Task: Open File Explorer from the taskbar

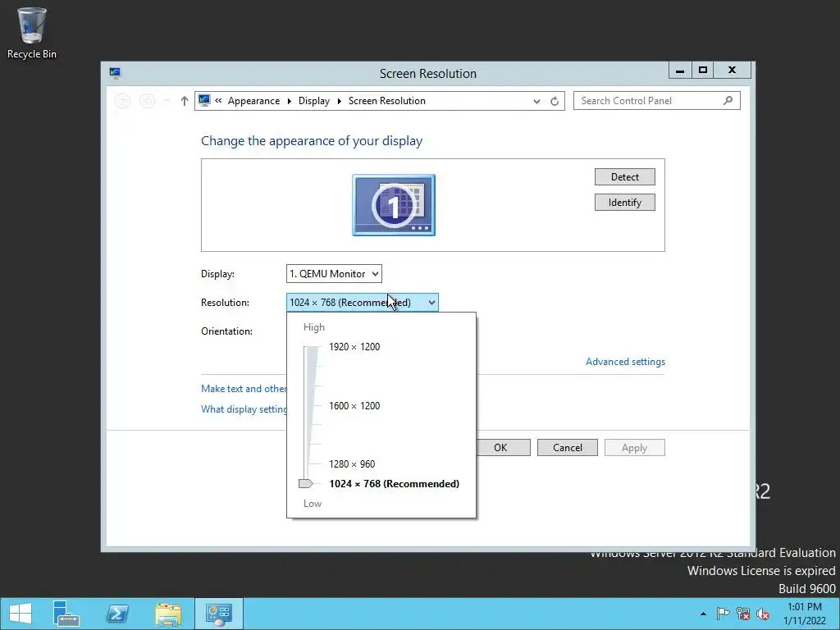Action: 168,614
